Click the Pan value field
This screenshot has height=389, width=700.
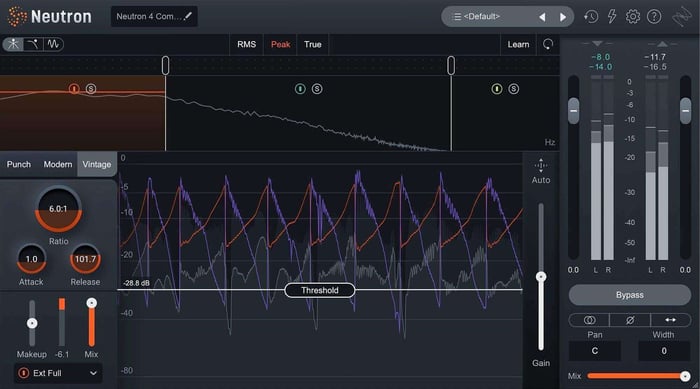595,351
